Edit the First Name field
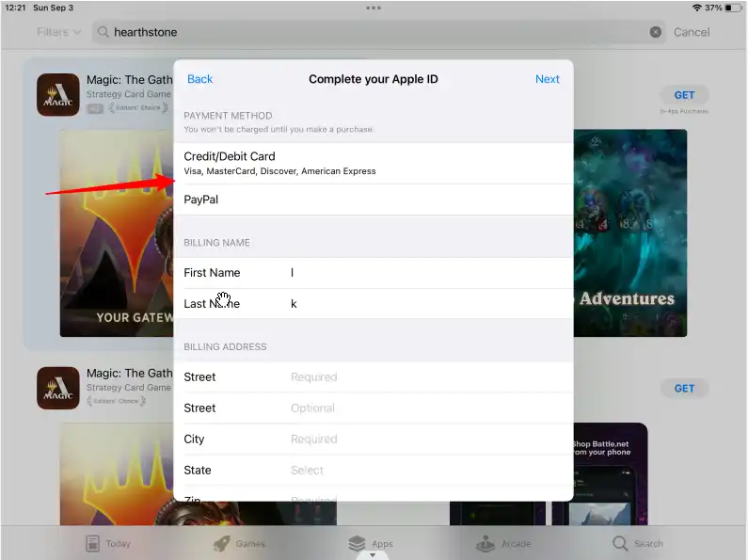This screenshot has width=748, height=560. (423, 273)
